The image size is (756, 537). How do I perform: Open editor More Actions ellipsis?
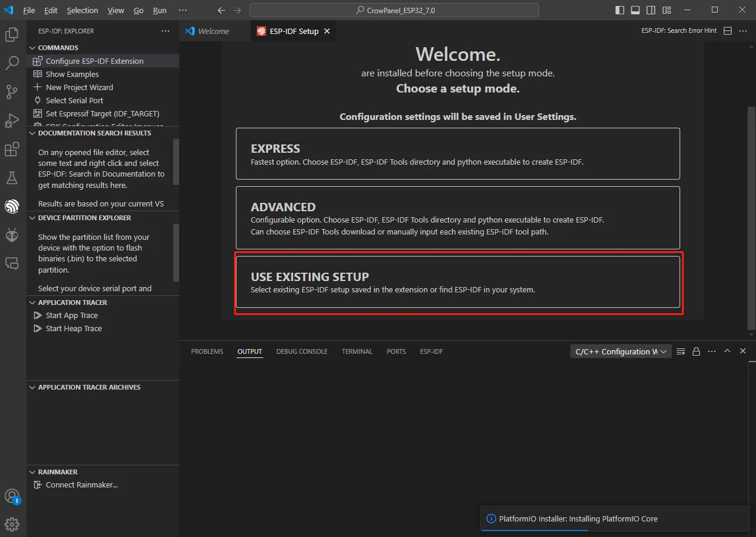[x=743, y=31]
